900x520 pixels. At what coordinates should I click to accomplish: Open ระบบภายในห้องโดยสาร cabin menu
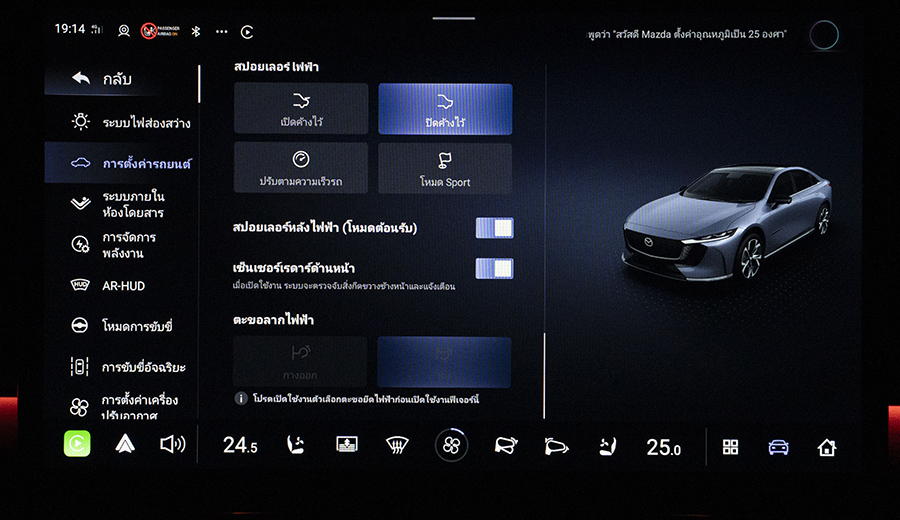(121, 204)
